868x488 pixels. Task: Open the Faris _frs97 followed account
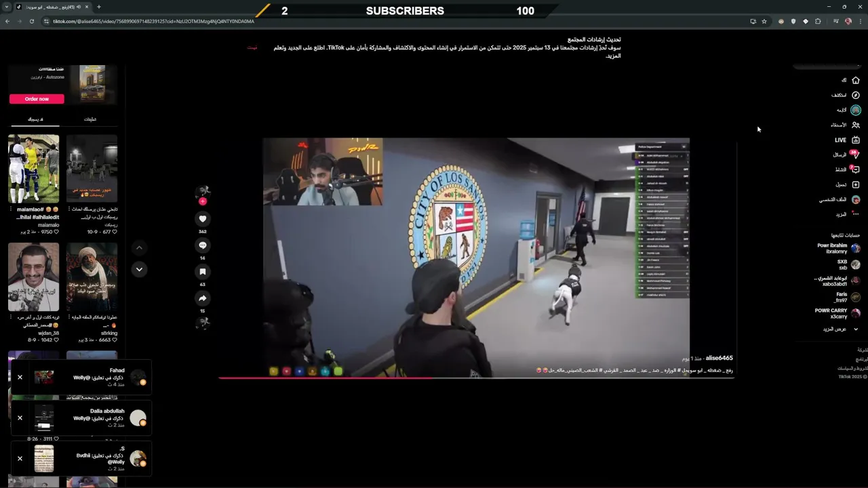click(846, 297)
